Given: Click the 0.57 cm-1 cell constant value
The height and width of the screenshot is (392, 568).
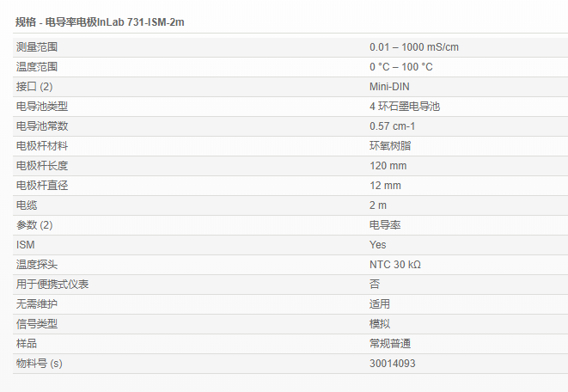Looking at the screenshot, I should pyautogui.click(x=392, y=126).
